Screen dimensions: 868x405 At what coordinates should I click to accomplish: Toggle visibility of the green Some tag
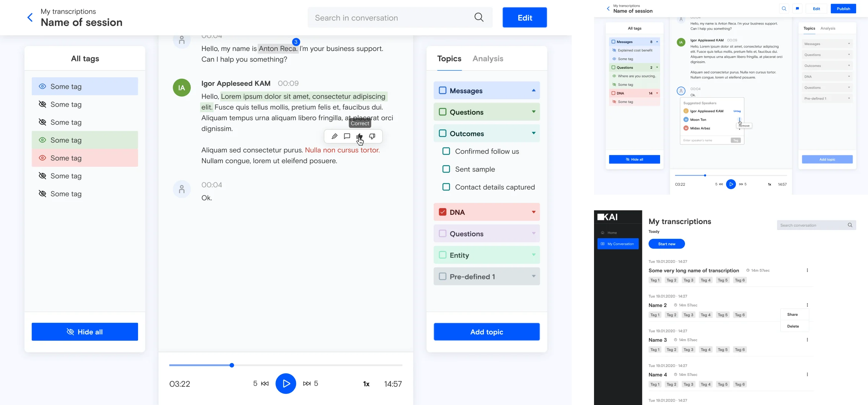43,140
